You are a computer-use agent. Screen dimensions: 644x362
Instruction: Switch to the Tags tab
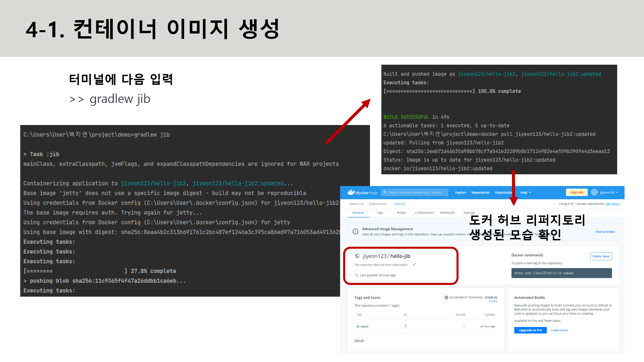pyautogui.click(x=380, y=213)
